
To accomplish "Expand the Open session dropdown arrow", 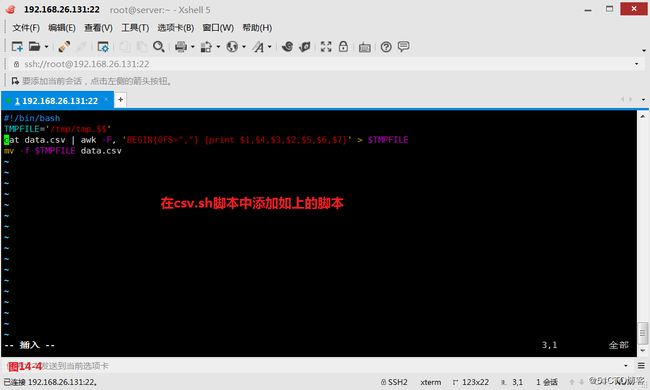I will [x=46, y=46].
